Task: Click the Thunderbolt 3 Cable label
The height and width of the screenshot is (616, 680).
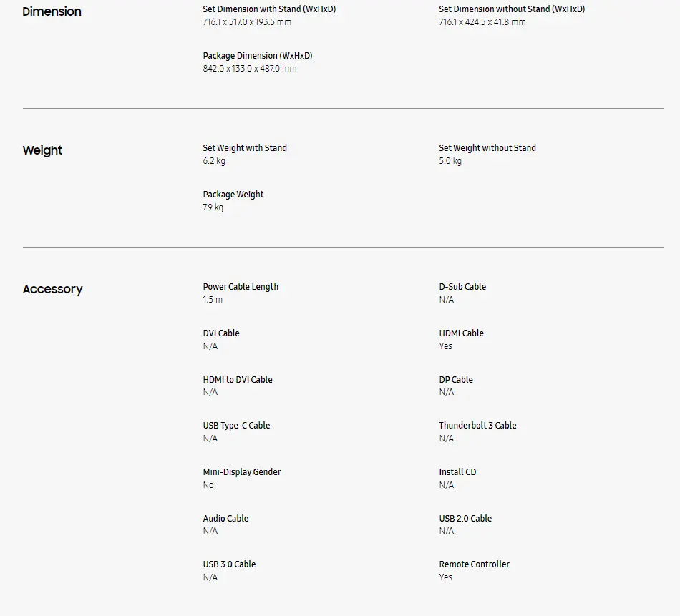Action: point(477,426)
